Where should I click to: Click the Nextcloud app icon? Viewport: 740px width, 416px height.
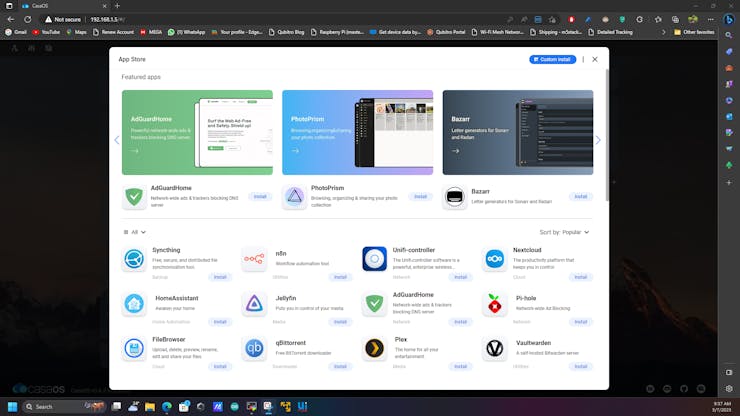(x=494, y=259)
